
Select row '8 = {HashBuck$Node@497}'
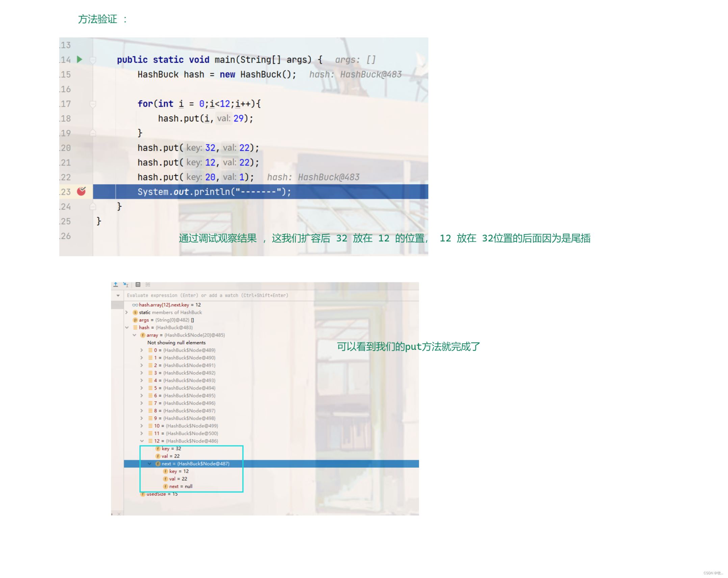[x=182, y=411]
